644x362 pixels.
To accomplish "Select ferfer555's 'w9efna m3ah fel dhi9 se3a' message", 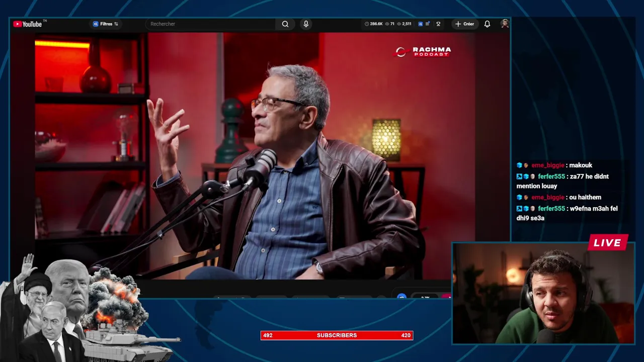I will tap(567, 213).
